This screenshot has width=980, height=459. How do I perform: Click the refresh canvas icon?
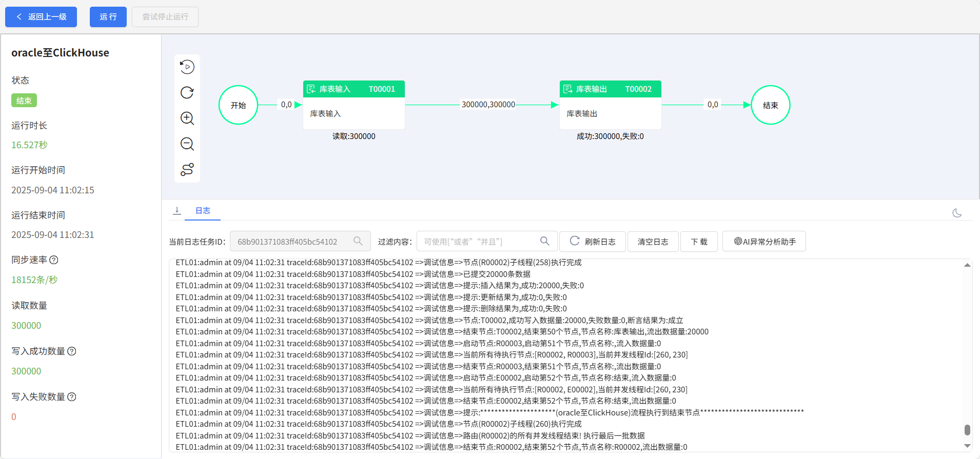pos(187,92)
